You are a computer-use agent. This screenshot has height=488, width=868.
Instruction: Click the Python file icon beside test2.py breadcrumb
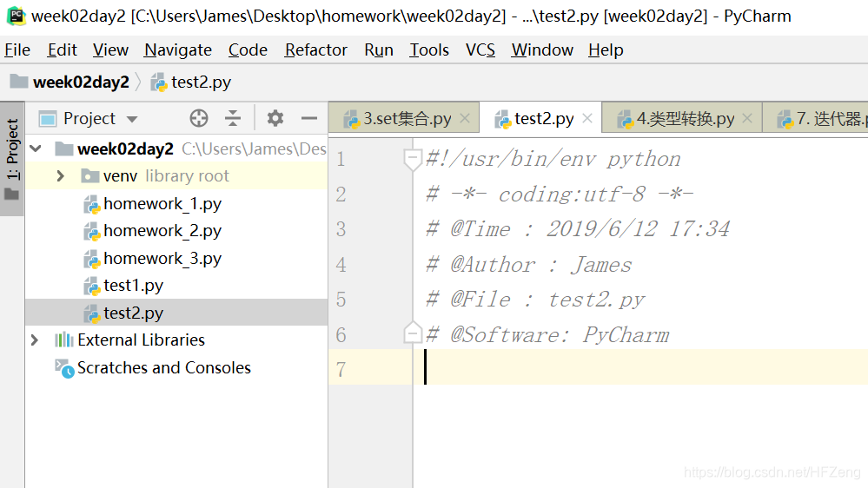[x=159, y=82]
